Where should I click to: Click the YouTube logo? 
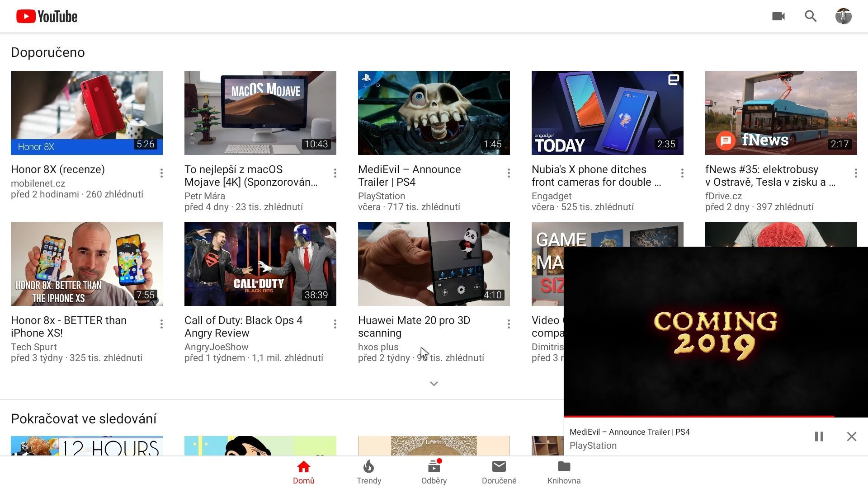point(47,17)
